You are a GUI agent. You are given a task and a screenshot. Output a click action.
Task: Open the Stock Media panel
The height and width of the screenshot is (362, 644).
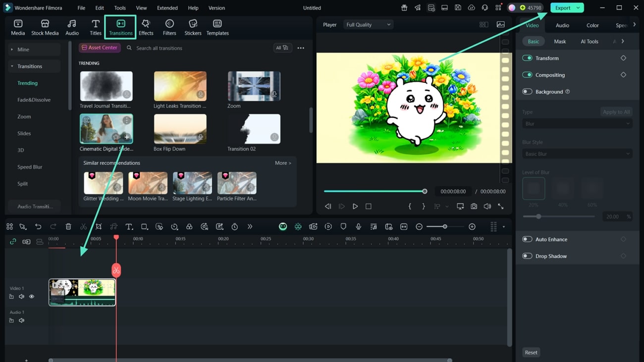pos(45,28)
